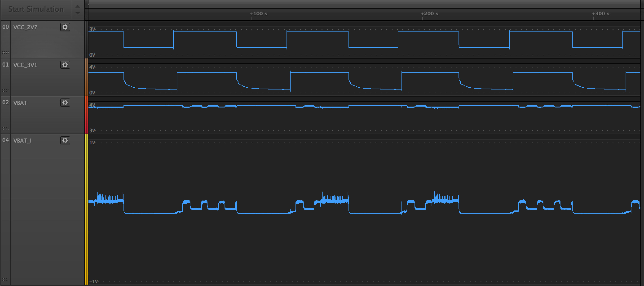Select the VBAT_I channel label
Screen dimensions: 644x286
point(22,141)
